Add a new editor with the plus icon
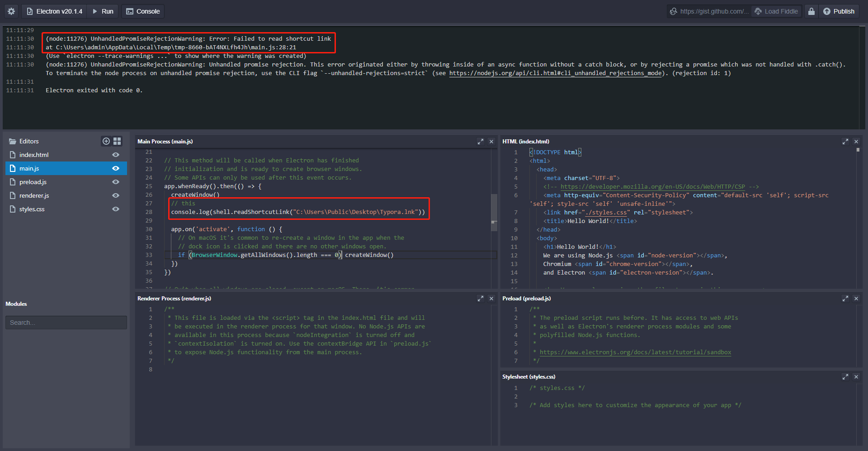This screenshot has width=868, height=451. coord(106,141)
